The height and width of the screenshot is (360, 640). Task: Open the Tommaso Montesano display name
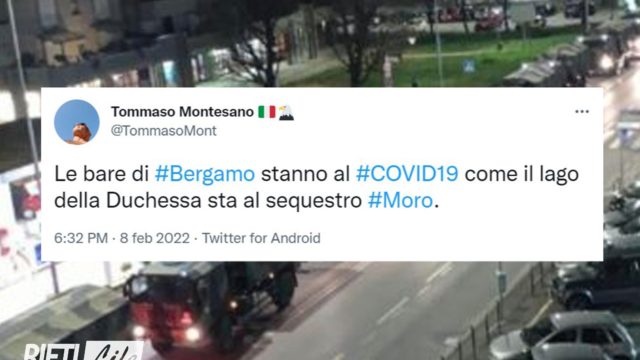pos(182,112)
